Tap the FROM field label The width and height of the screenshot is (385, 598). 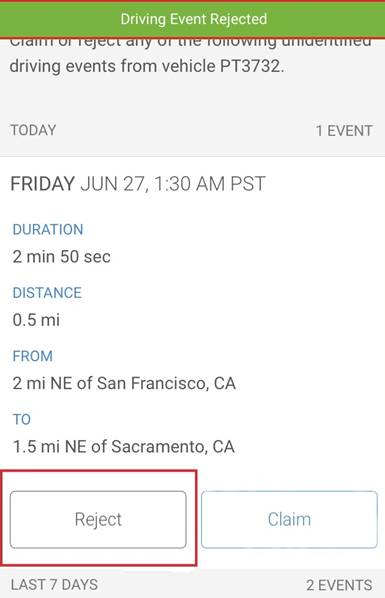coord(32,356)
